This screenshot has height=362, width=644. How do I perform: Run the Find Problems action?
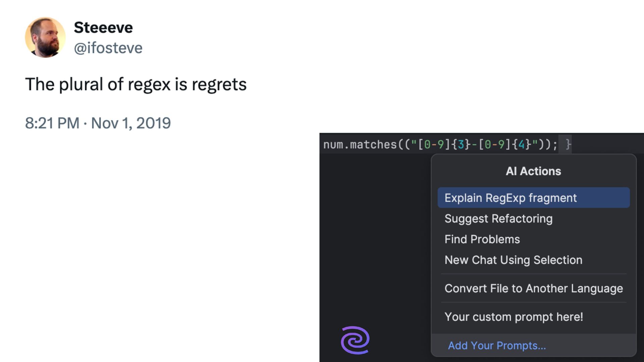482,239
